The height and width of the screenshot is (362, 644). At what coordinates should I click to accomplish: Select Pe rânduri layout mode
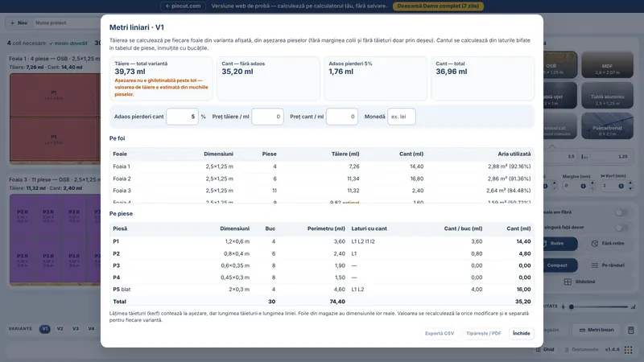click(608, 265)
